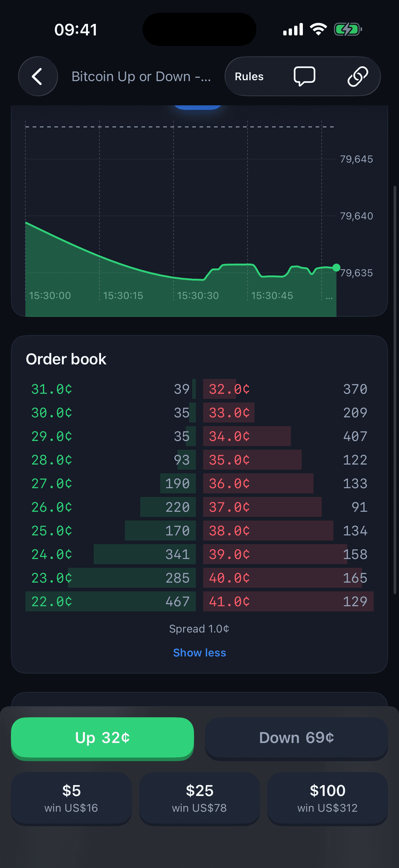The height and width of the screenshot is (868, 399).
Task: Select the 38.0¢ ask price
Action: coord(229,531)
